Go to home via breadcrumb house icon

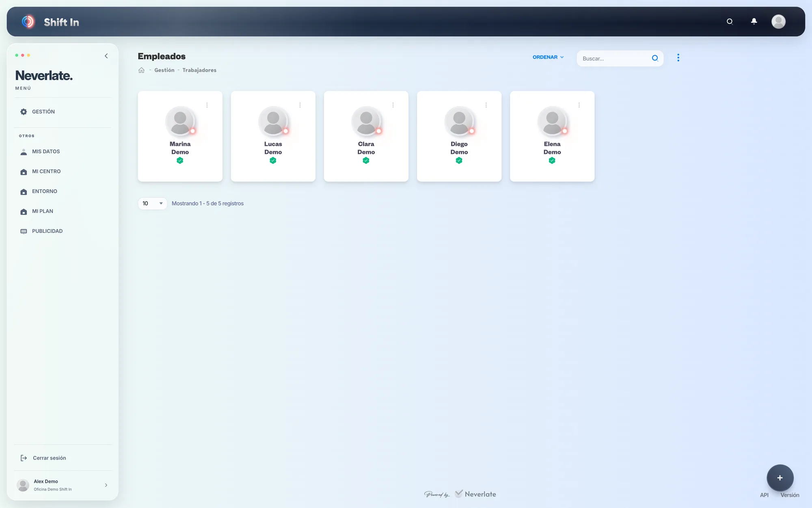tap(141, 70)
